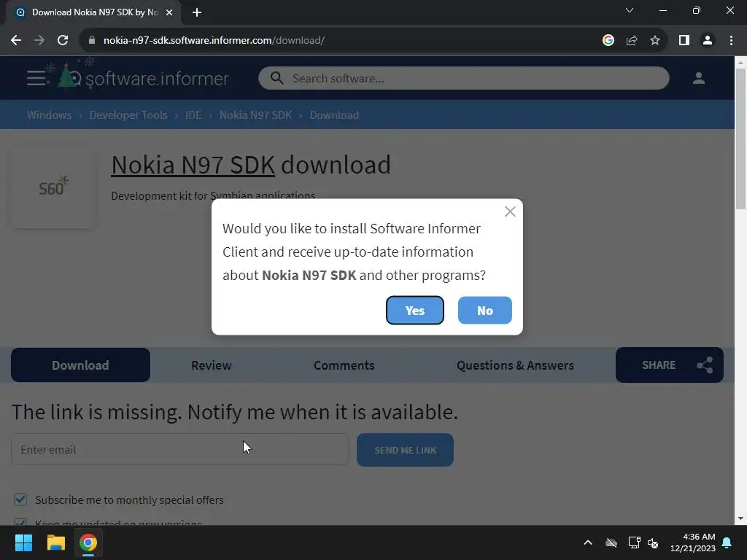Choose Yes in the install prompt
Screen dimensions: 747x560
(x=414, y=310)
